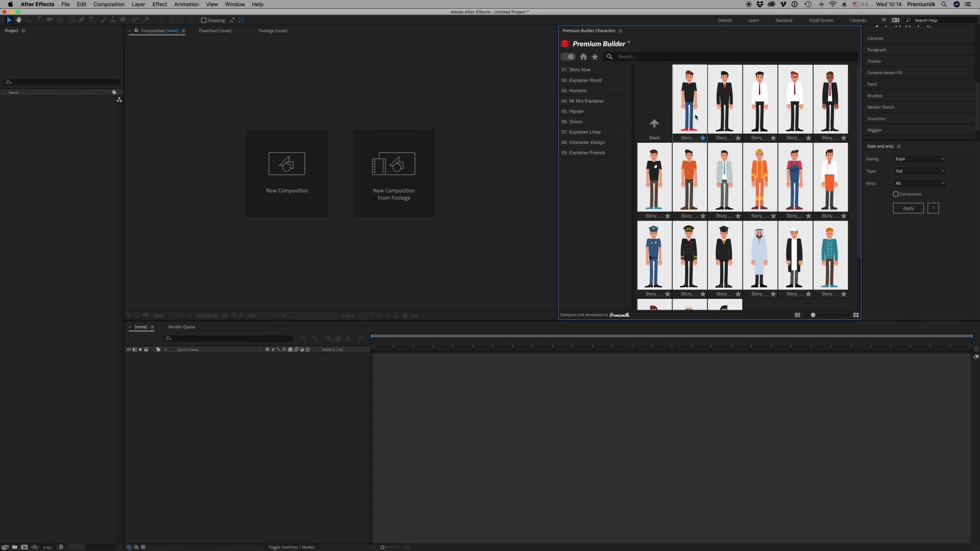Click the snapping toggle icon in toolbar
This screenshot has height=551, width=980.
click(203, 20)
